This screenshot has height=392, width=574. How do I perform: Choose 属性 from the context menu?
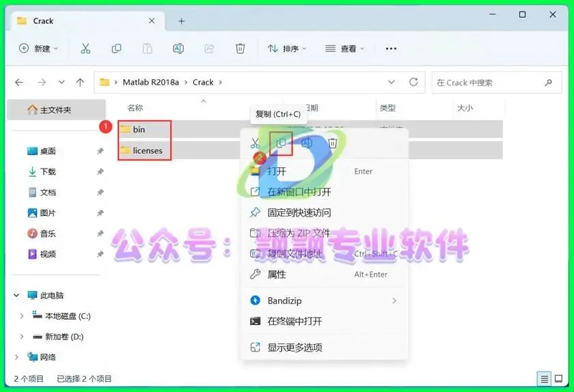pyautogui.click(x=325, y=275)
